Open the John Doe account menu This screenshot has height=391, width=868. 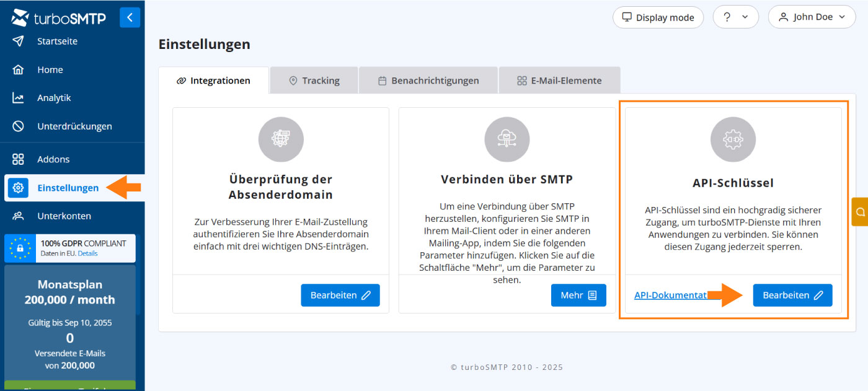pyautogui.click(x=812, y=17)
